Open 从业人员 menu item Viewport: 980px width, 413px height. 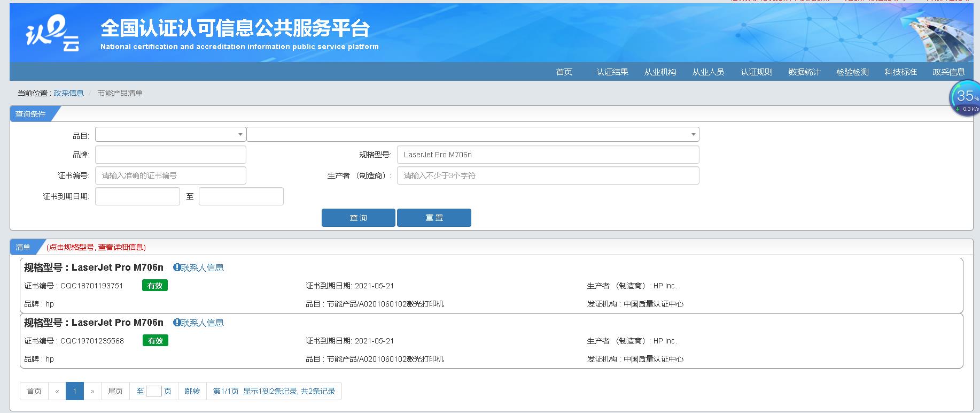[709, 72]
